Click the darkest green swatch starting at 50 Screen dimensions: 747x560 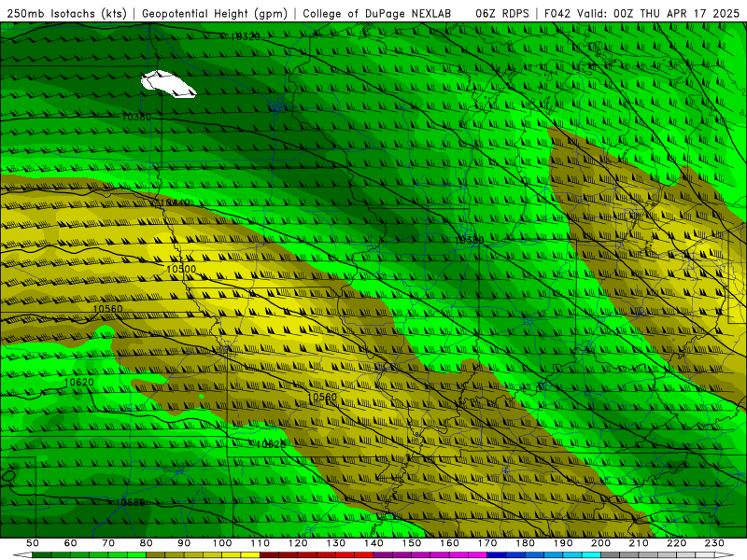click(42, 555)
